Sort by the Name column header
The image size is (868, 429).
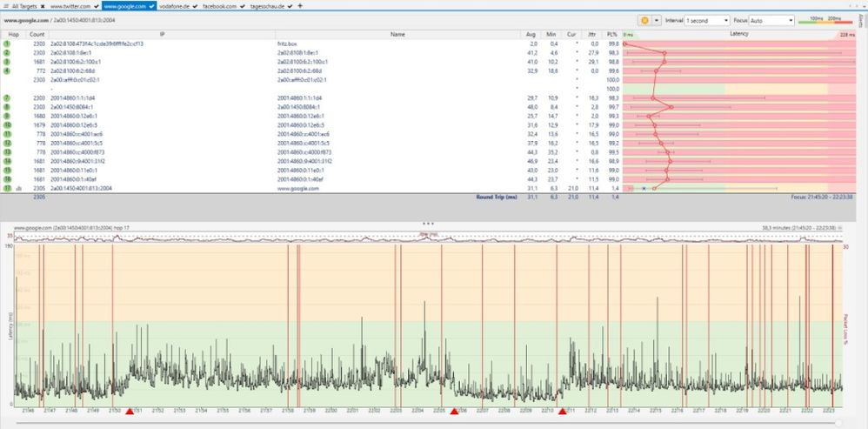pyautogui.click(x=397, y=34)
